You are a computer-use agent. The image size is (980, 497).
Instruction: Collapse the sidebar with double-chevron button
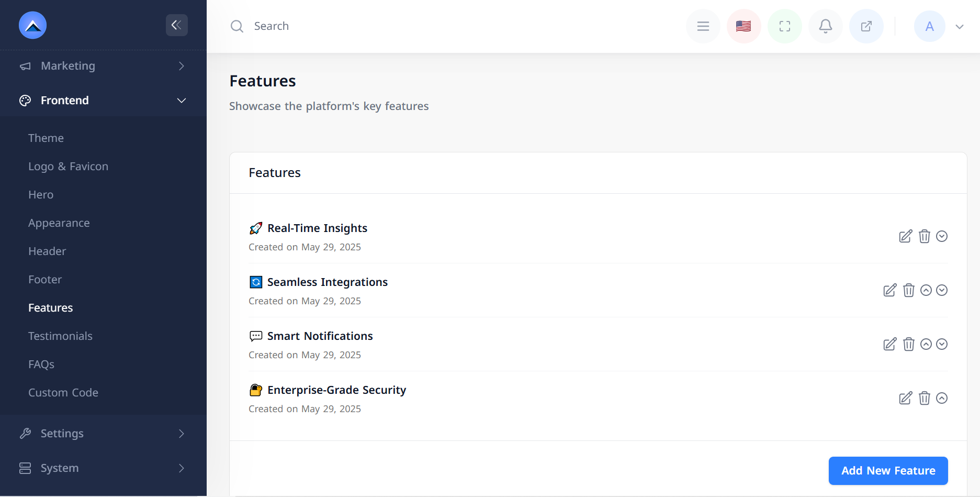[176, 25]
